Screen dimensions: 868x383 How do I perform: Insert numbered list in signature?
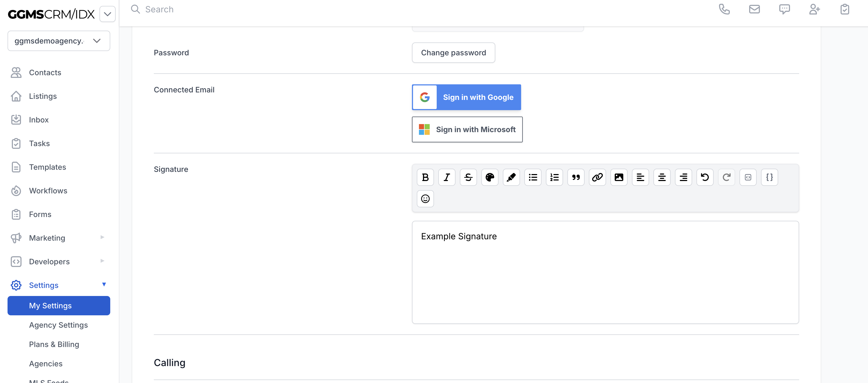(x=554, y=177)
